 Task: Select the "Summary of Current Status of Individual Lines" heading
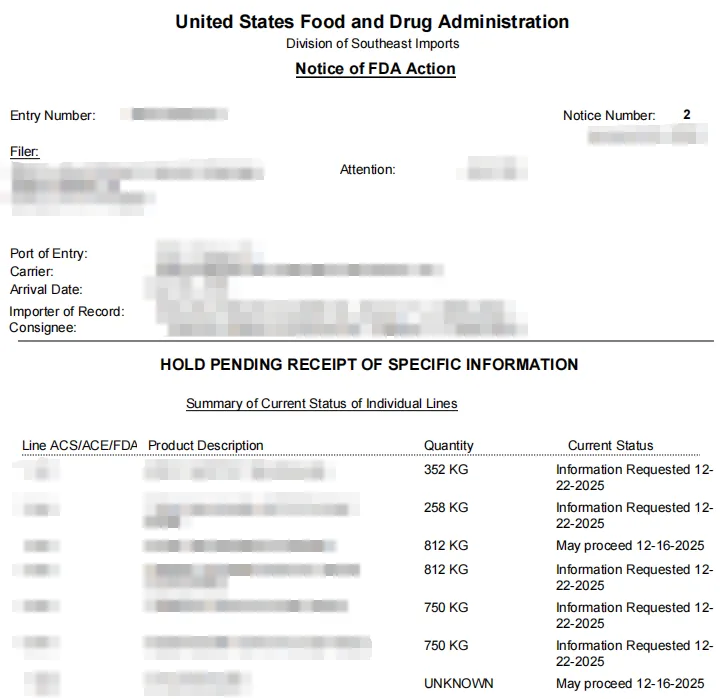coord(321,404)
